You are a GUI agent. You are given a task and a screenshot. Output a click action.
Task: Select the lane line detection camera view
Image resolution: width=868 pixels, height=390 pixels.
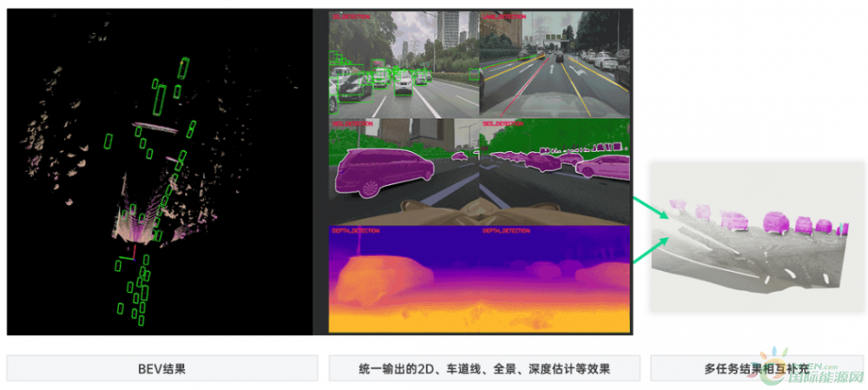point(554,63)
